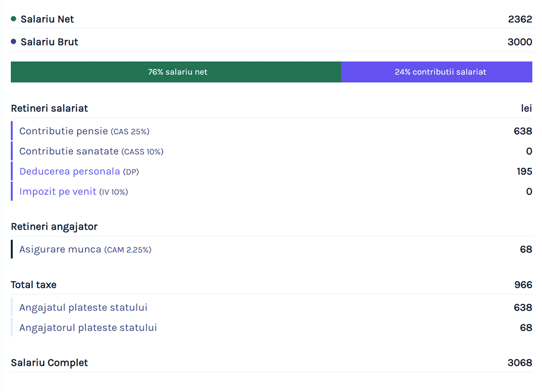Click the Angajatorul plateste statului label
The height and width of the screenshot is (392, 542).
coord(88,327)
